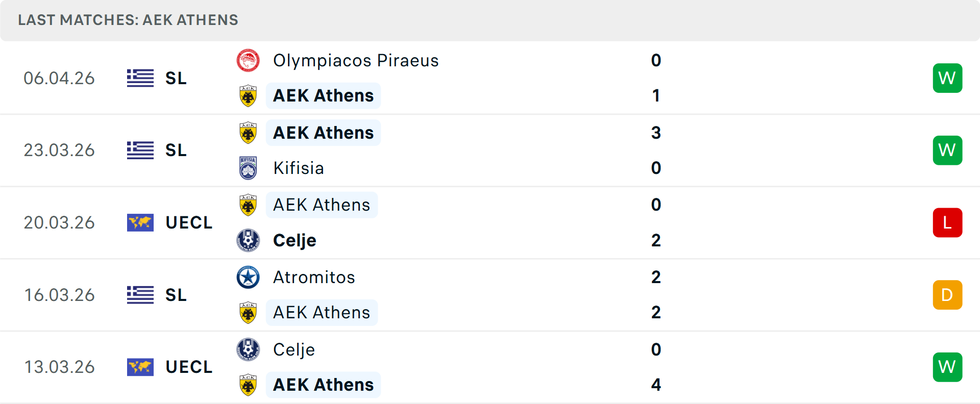This screenshot has height=404, width=980.
Task: Select the Greek flag next to the 06.04.26 match
Action: 140,78
